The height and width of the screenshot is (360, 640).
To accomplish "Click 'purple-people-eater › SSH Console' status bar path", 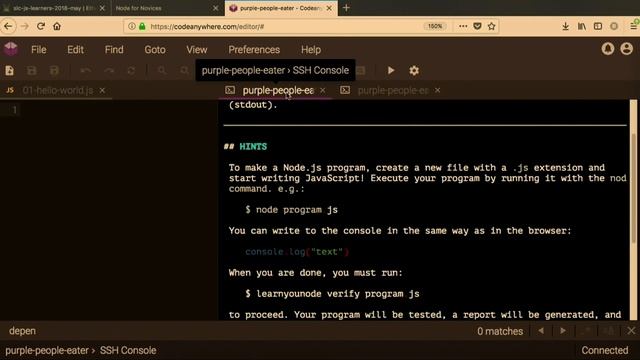I will 80,351.
